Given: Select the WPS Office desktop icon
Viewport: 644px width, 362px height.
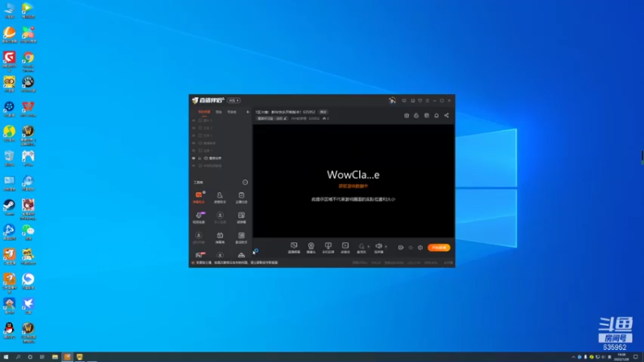Looking at the screenshot, I should point(28,109).
